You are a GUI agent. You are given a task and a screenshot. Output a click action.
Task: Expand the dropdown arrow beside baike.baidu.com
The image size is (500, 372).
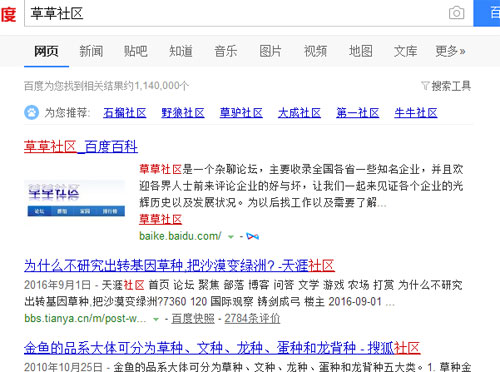[231, 237]
